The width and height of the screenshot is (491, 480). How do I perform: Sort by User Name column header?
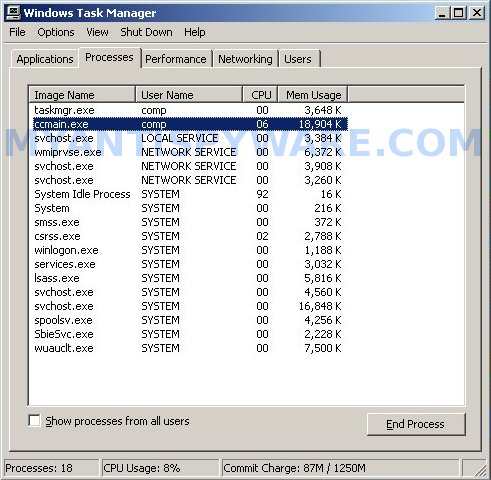click(189, 95)
